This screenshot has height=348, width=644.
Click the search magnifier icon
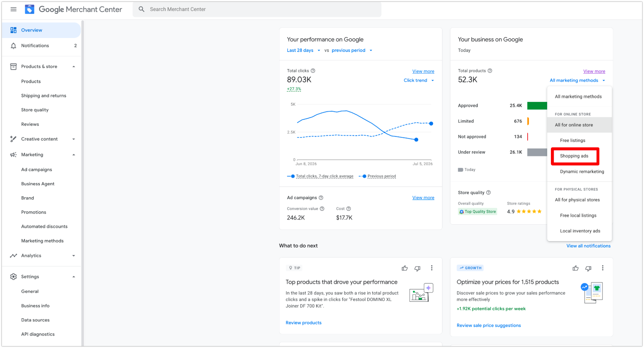tap(141, 9)
